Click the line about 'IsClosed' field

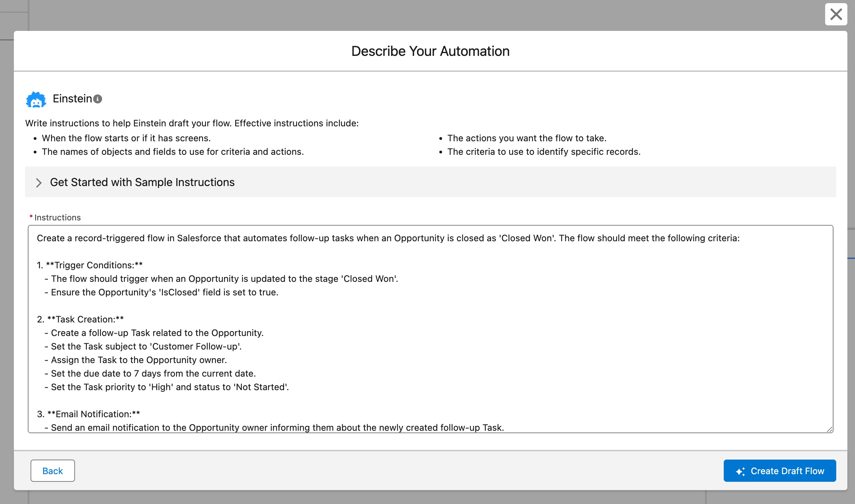161,292
